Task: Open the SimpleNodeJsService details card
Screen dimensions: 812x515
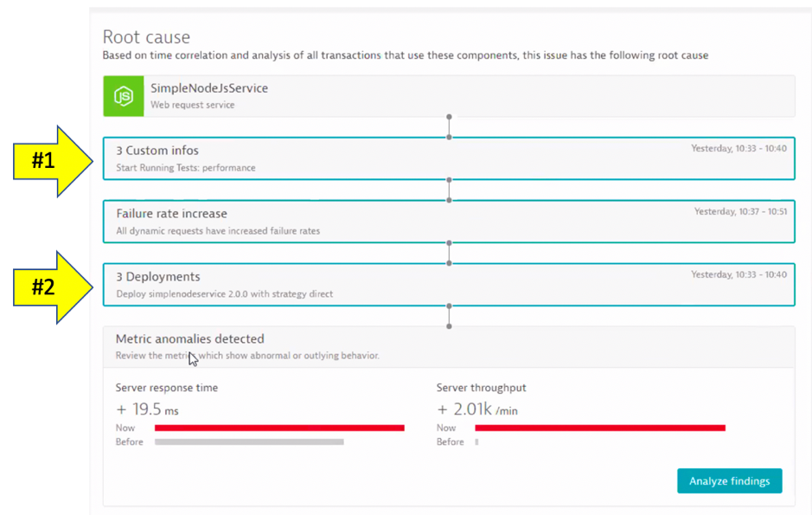Action: click(346, 95)
